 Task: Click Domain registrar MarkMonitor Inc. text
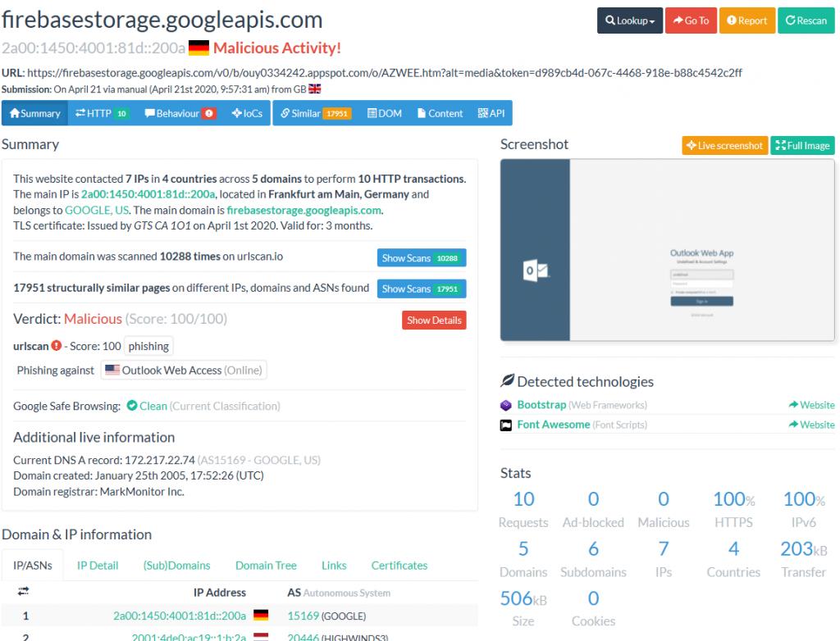(x=98, y=492)
